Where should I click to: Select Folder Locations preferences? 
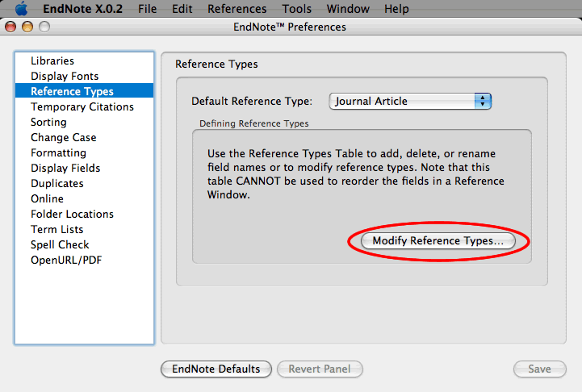click(x=84, y=214)
